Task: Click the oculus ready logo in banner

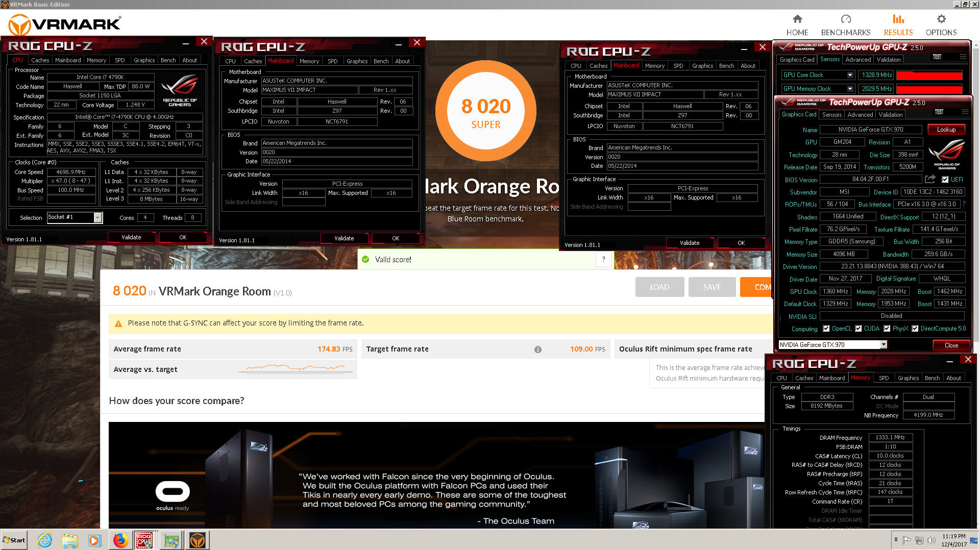Action: (x=173, y=495)
